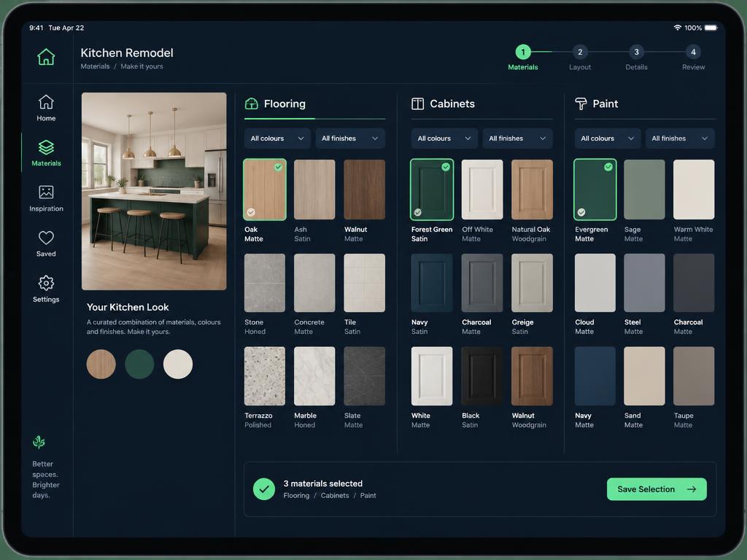The height and width of the screenshot is (560, 747).
Task: Click the cream white round swatch
Action: [x=178, y=364]
